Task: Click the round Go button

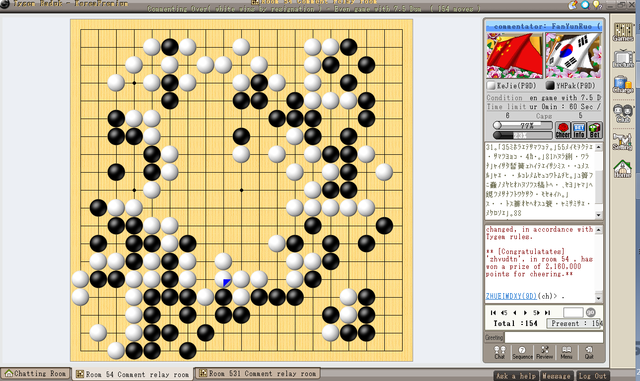Action: (x=591, y=312)
